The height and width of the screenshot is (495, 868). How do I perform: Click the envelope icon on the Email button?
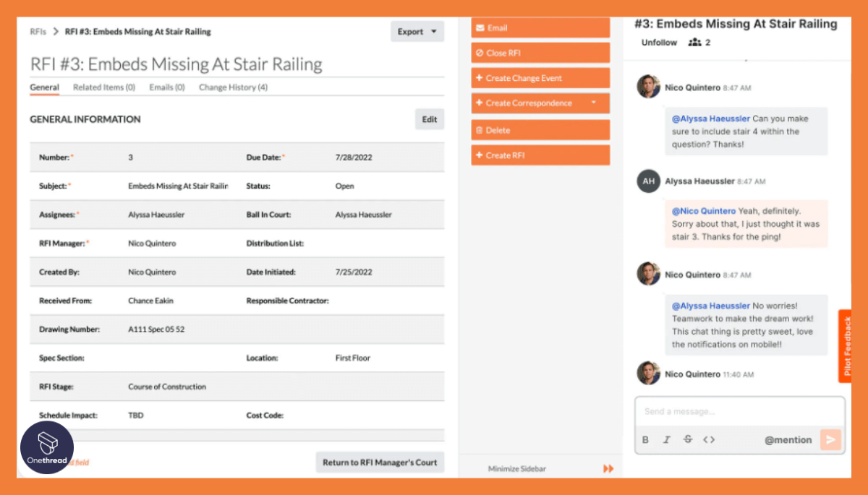pos(480,27)
